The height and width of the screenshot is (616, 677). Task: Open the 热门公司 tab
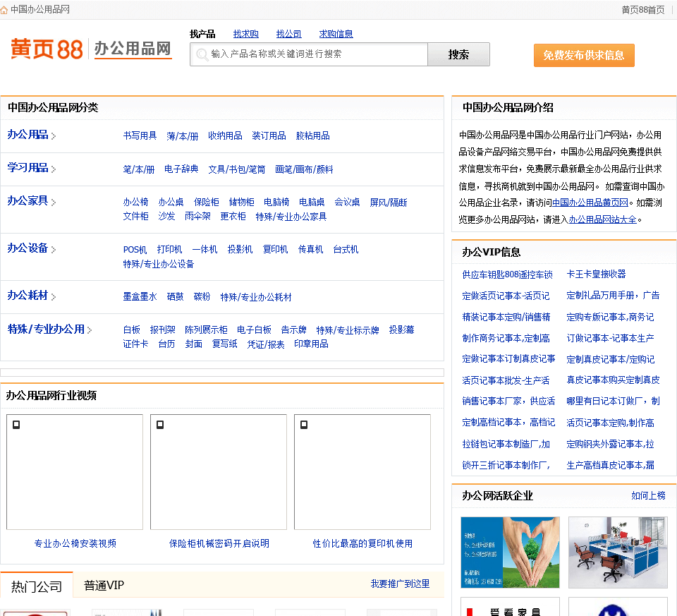pos(37,586)
